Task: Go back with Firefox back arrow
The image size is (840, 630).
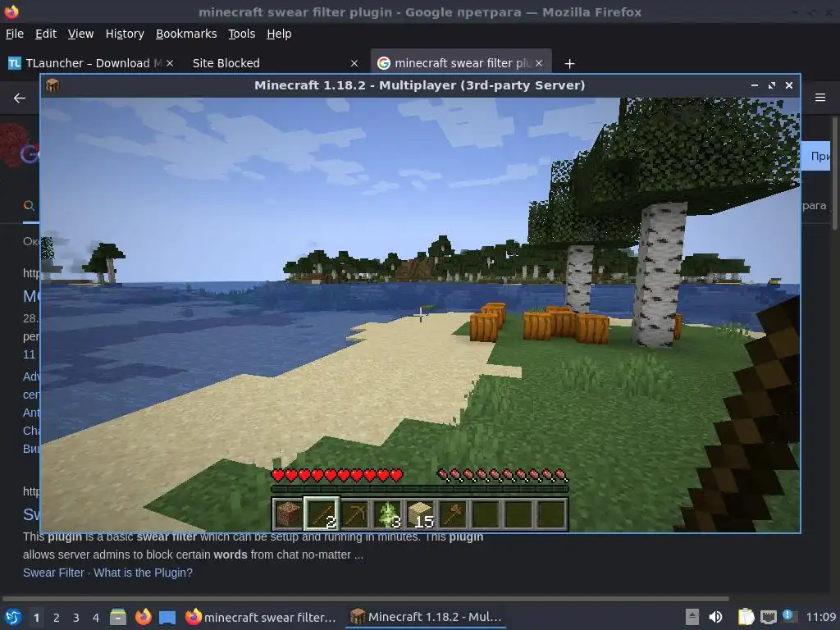Action: coord(20,98)
